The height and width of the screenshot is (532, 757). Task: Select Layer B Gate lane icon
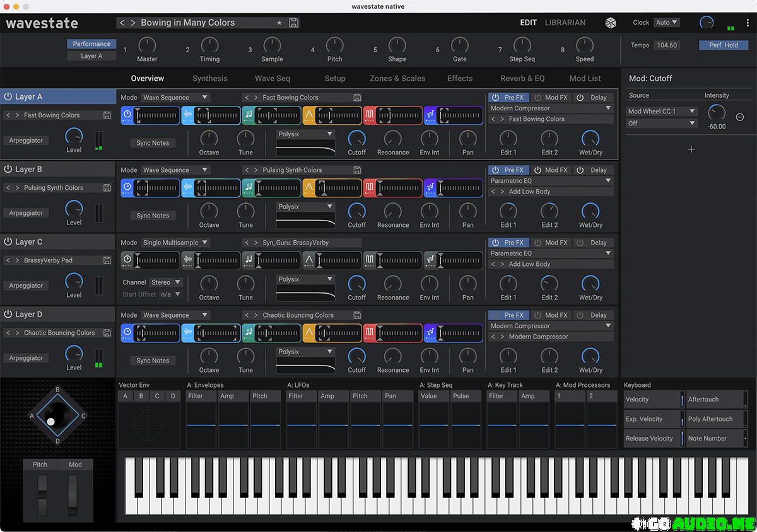click(370, 188)
